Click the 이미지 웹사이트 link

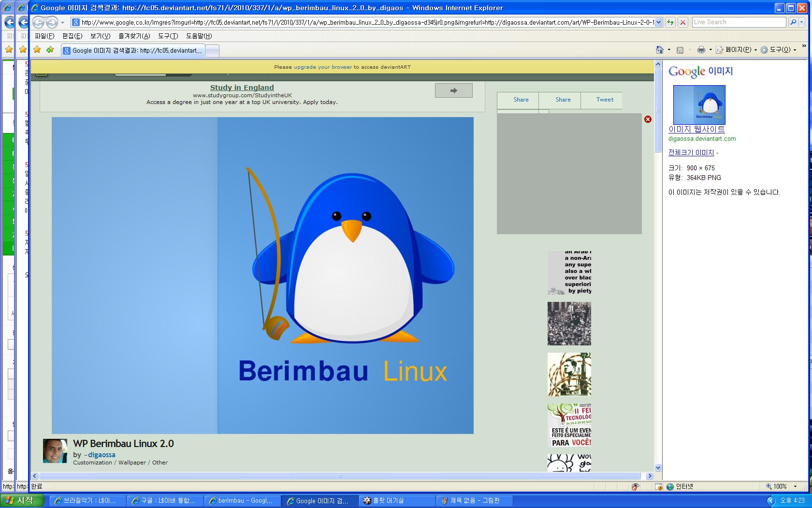point(696,129)
